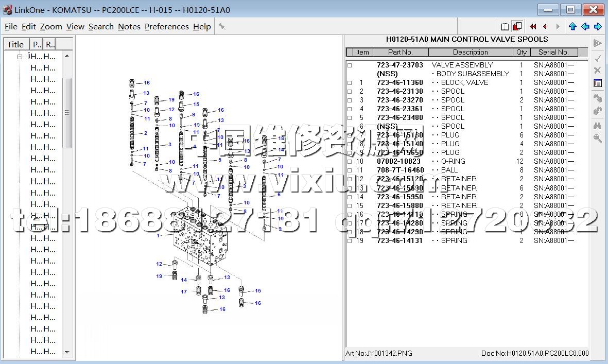This screenshot has width=608, height=364.
Task: Click the blue up arrow icon
Action: click(x=572, y=27)
